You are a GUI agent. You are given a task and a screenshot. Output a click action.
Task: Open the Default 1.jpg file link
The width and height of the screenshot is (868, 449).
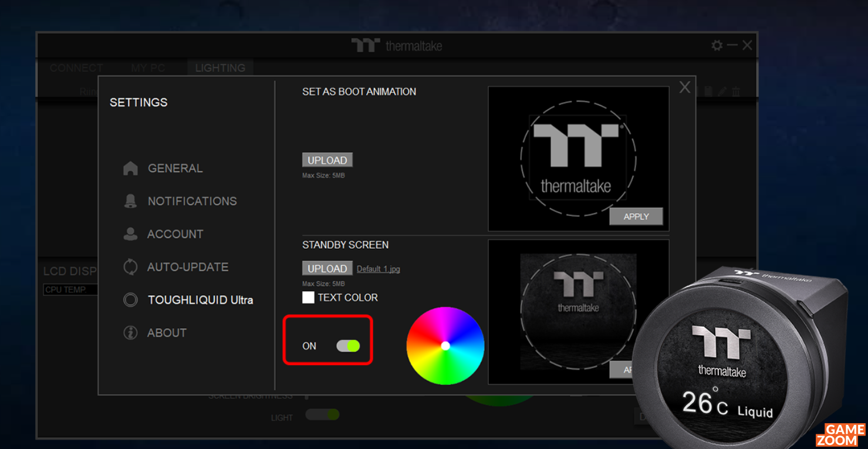(x=379, y=269)
